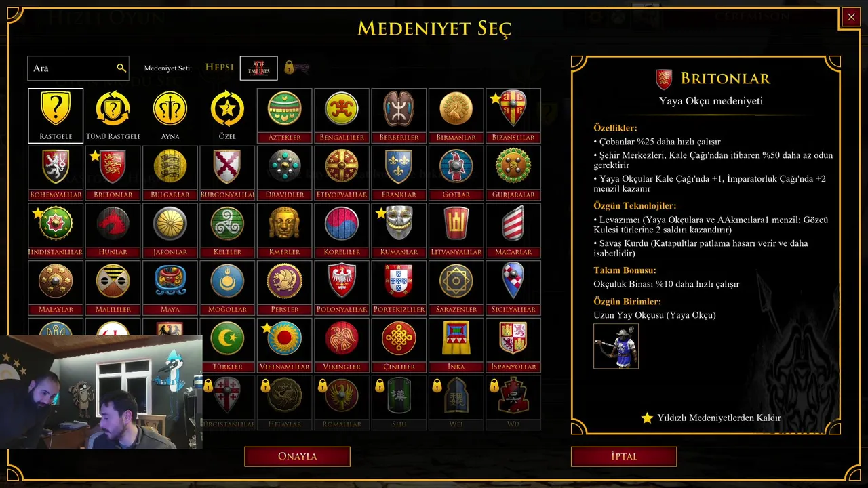868x488 pixels.
Task: Toggle star favorite for Britonlar
Action: pos(95,157)
